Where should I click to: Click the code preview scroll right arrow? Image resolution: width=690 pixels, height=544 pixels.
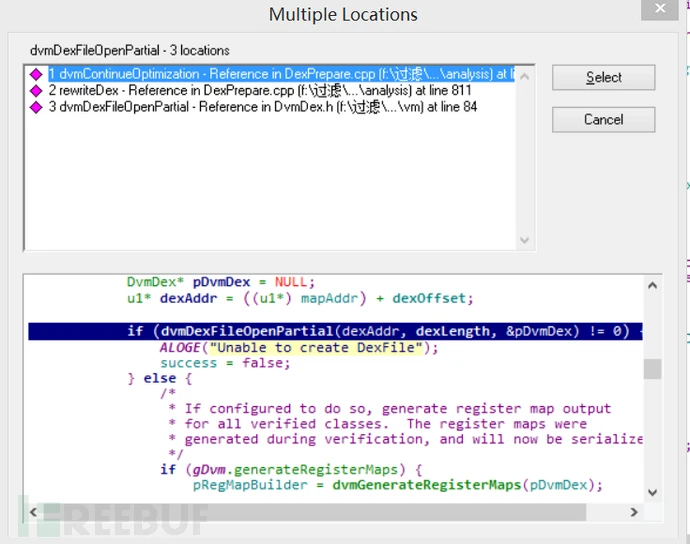click(x=634, y=512)
